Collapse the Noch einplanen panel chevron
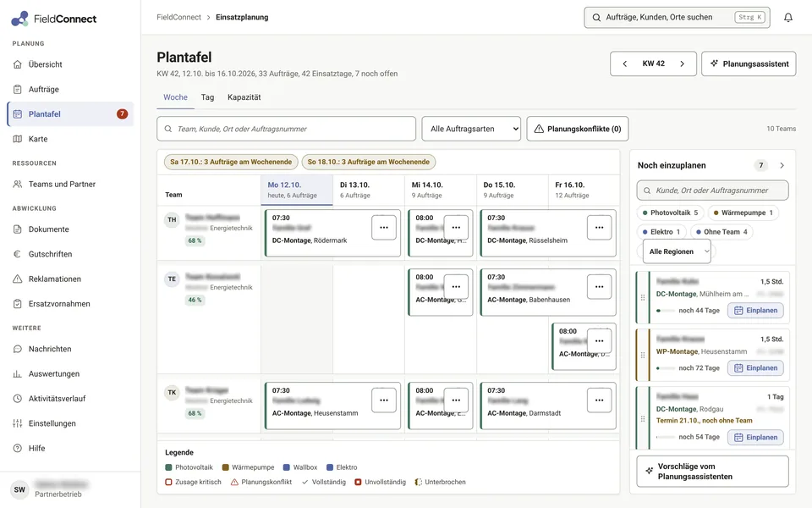Viewport: 812px width, 508px height. coord(782,165)
